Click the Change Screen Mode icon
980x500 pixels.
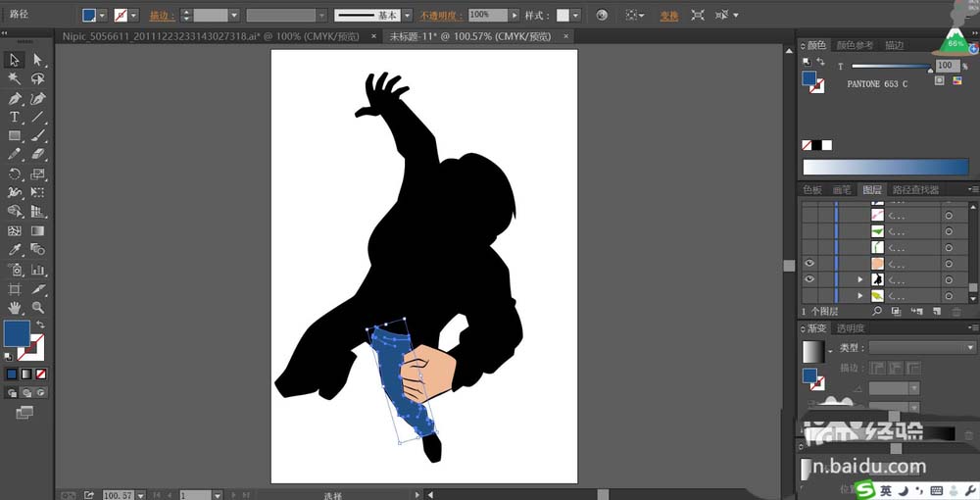pyautogui.click(x=24, y=413)
